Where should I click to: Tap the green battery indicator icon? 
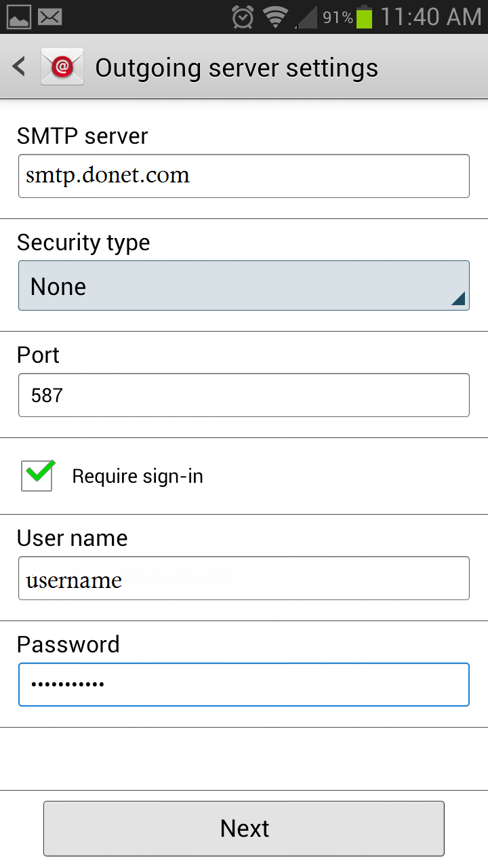(x=365, y=17)
